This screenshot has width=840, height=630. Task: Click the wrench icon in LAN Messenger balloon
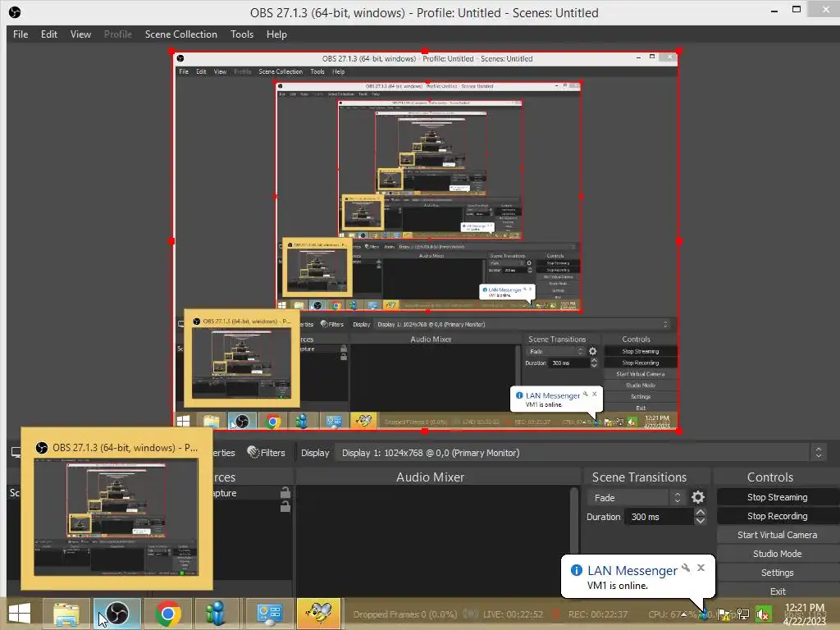[x=686, y=568]
